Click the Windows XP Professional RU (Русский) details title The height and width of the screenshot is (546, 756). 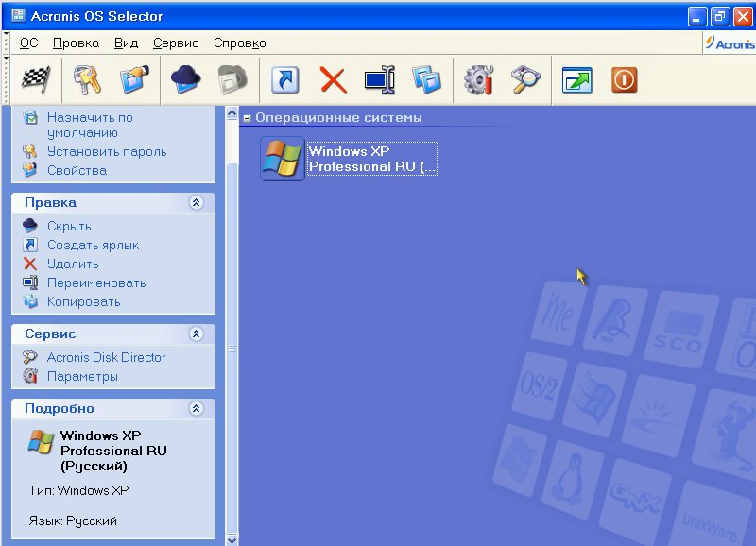click(x=113, y=451)
